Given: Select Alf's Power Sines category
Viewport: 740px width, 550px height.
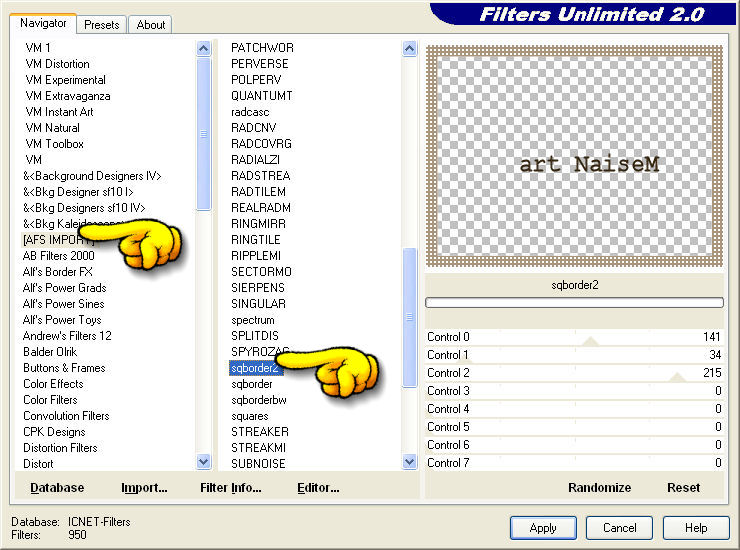Looking at the screenshot, I should [x=63, y=304].
